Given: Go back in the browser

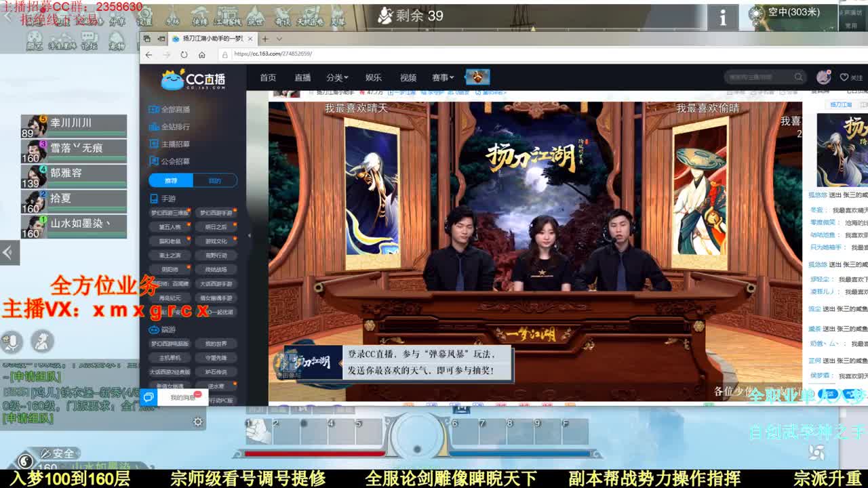Looking at the screenshot, I should [149, 54].
